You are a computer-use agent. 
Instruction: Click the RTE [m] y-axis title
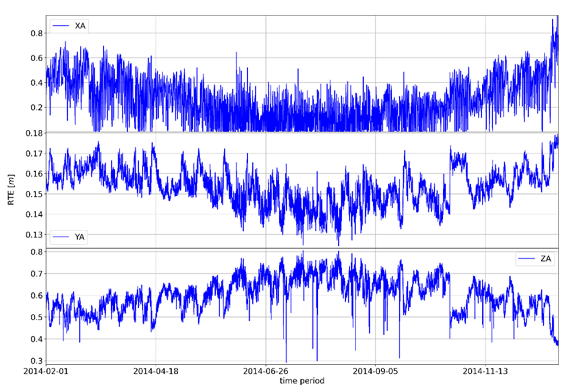tap(11, 190)
